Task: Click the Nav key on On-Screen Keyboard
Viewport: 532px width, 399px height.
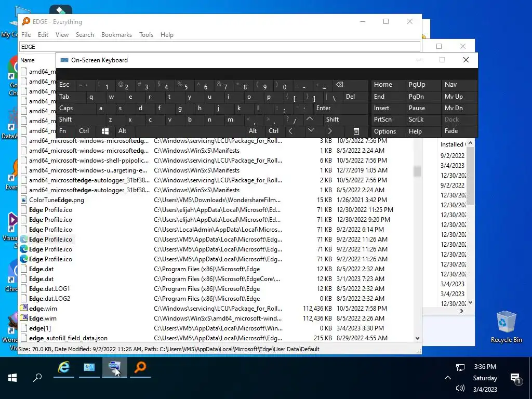Action: [459, 85]
